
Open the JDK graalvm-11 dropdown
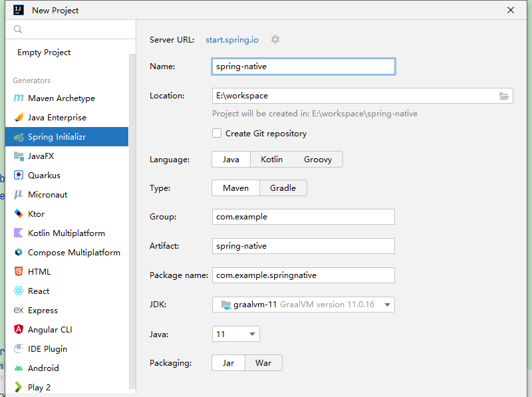pyautogui.click(x=303, y=305)
